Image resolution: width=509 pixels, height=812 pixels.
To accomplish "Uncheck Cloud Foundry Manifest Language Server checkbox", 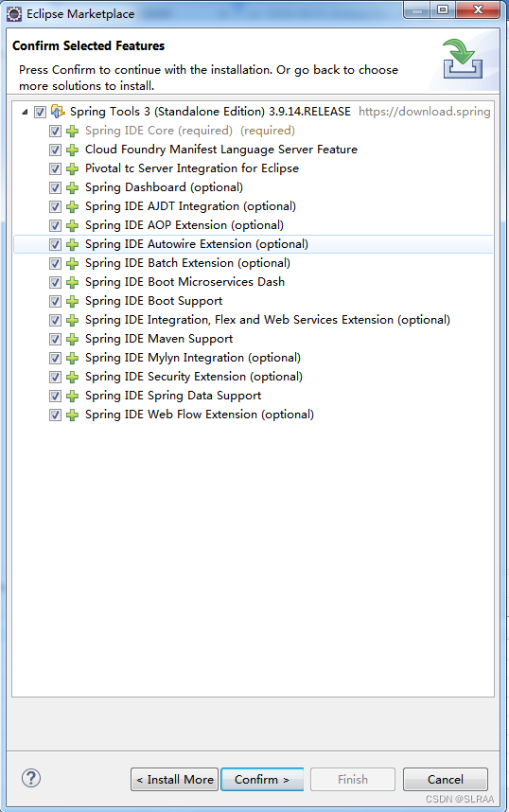I will tap(56, 150).
